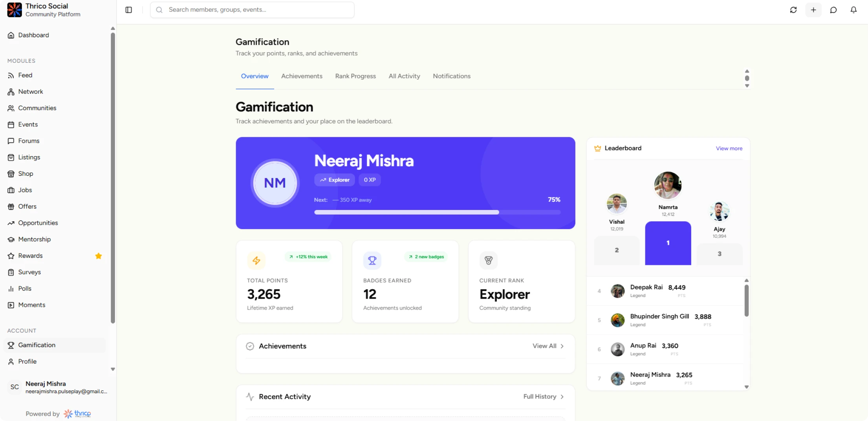Click the first place podium block

pyautogui.click(x=668, y=243)
